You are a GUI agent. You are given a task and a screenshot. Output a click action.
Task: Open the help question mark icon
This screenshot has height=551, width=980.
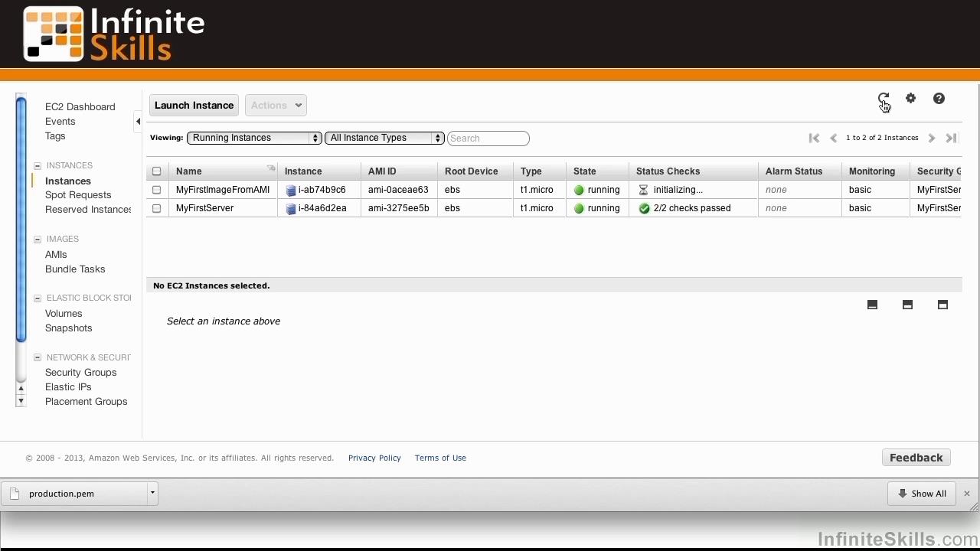coord(939,98)
